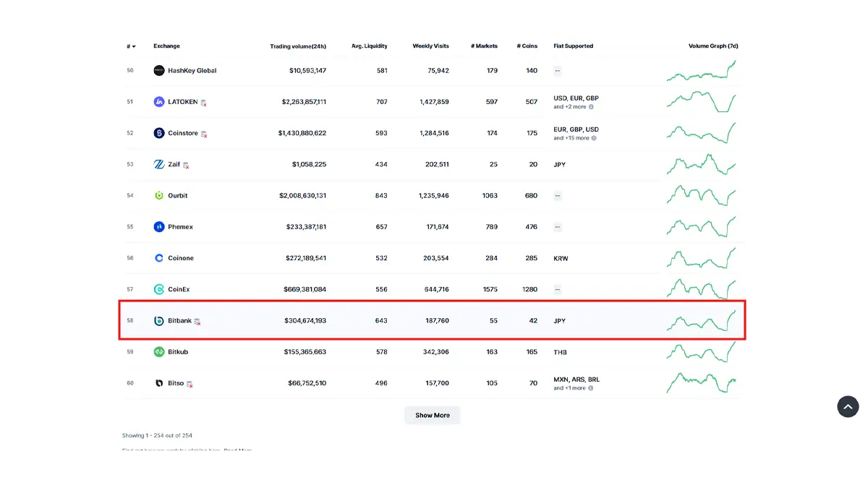Sort by # Coins header
868x488 pixels.
527,46
